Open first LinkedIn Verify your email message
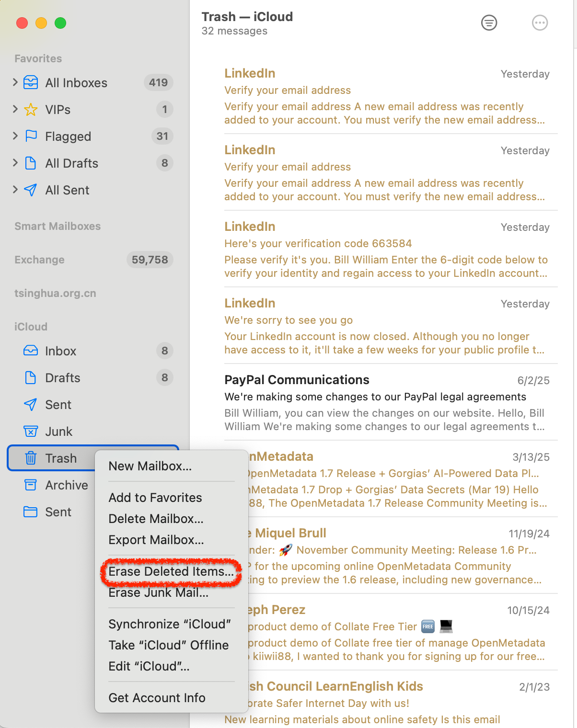The width and height of the screenshot is (577, 728). tap(387, 96)
